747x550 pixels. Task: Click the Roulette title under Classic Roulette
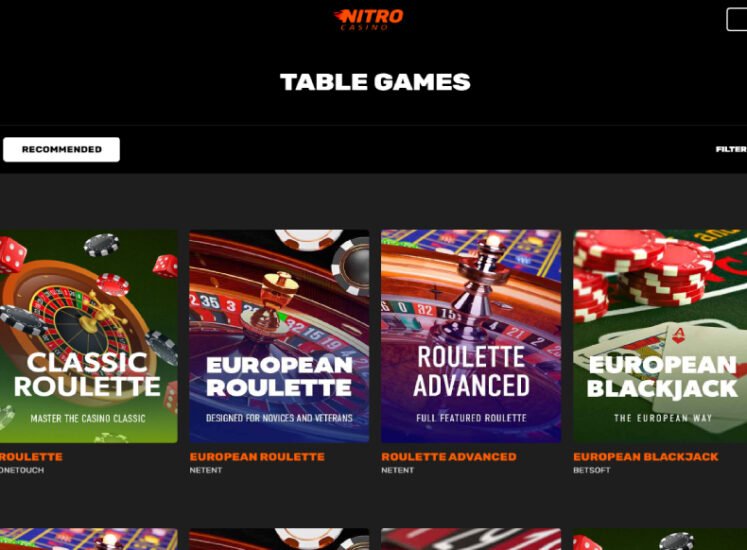pos(31,457)
